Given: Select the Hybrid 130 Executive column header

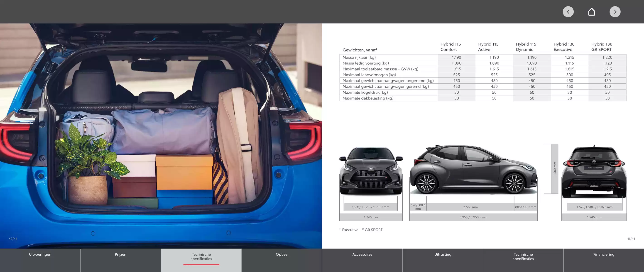Looking at the screenshot, I should (564, 47).
